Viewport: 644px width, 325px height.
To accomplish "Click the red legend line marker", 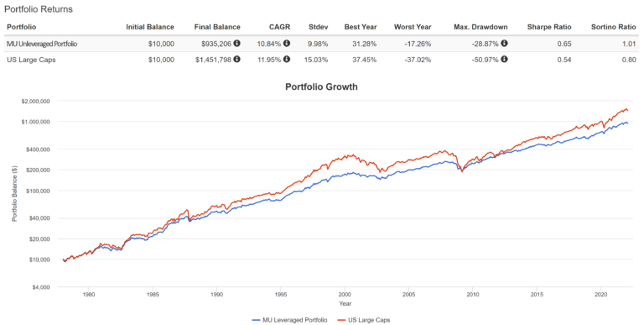I will pos(341,320).
